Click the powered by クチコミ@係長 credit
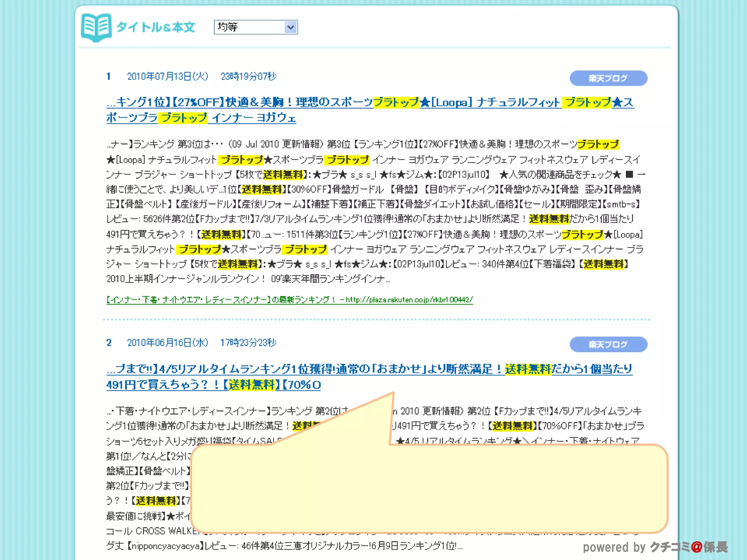 tap(655, 547)
